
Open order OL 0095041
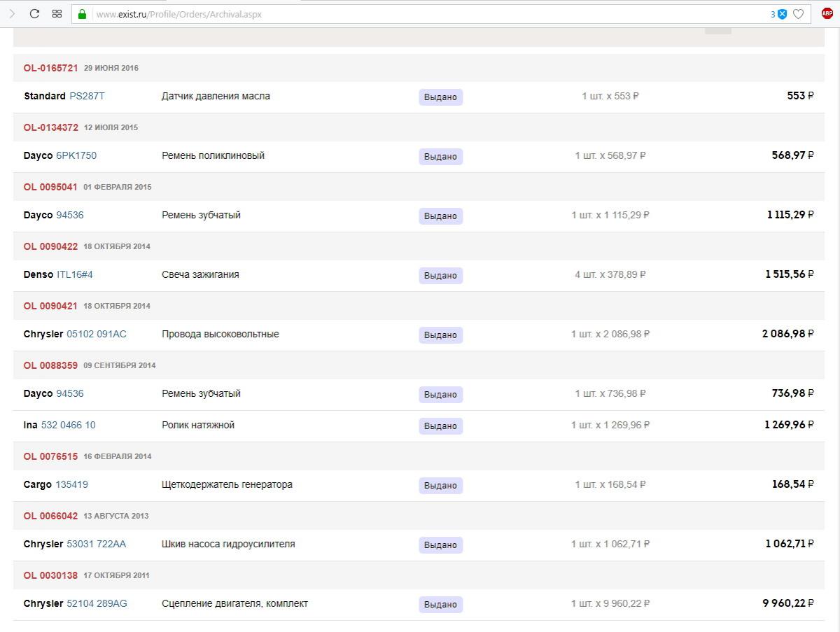50,187
